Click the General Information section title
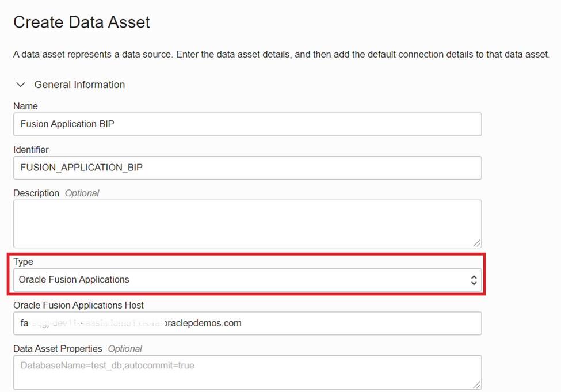 point(79,85)
